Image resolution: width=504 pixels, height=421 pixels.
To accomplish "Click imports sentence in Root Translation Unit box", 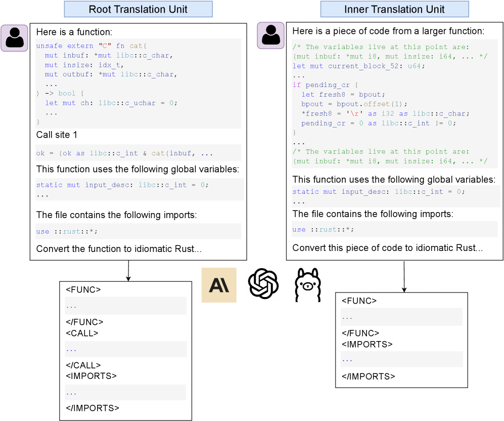I will [x=116, y=215].
